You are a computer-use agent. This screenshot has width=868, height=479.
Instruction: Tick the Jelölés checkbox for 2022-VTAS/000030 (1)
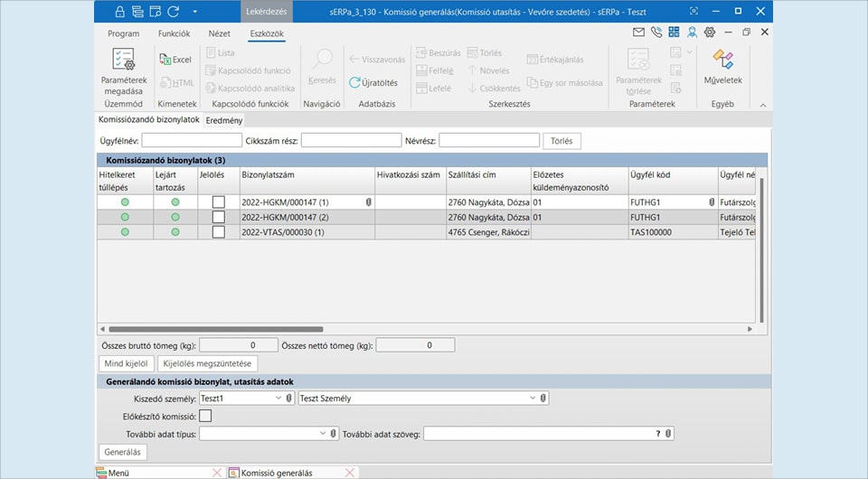(218, 232)
